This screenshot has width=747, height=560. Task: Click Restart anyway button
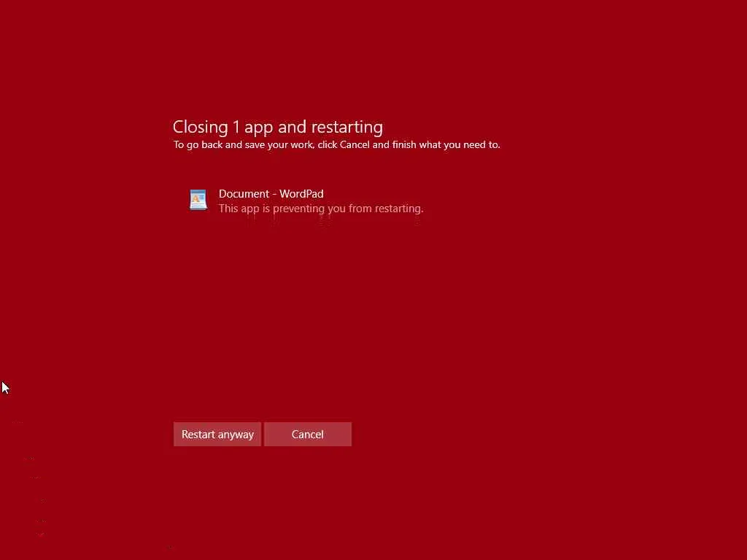coord(217,435)
